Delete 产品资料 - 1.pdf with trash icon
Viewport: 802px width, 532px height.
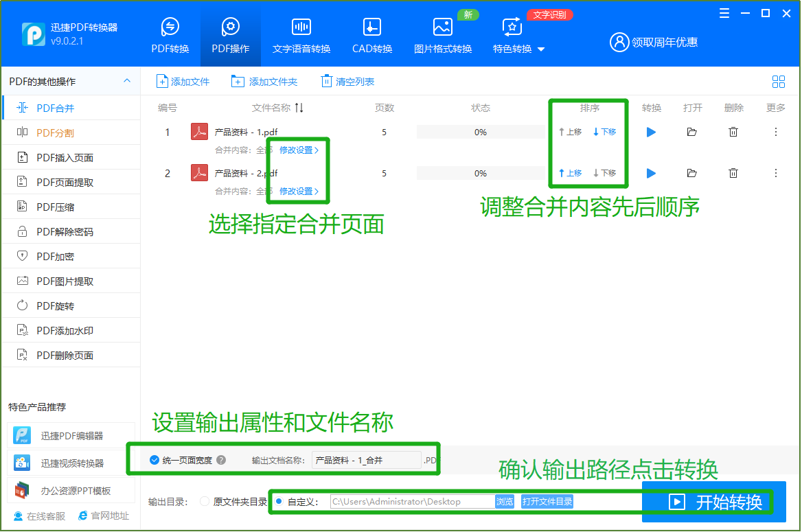pos(733,132)
